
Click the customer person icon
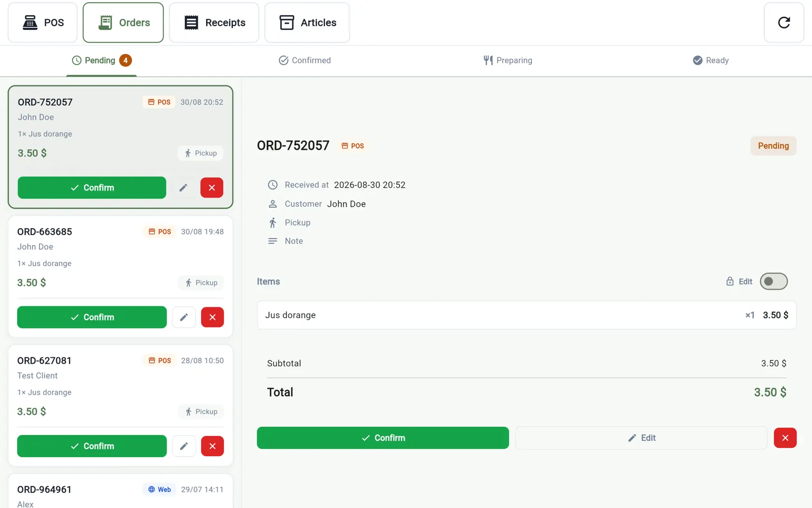[x=273, y=204]
